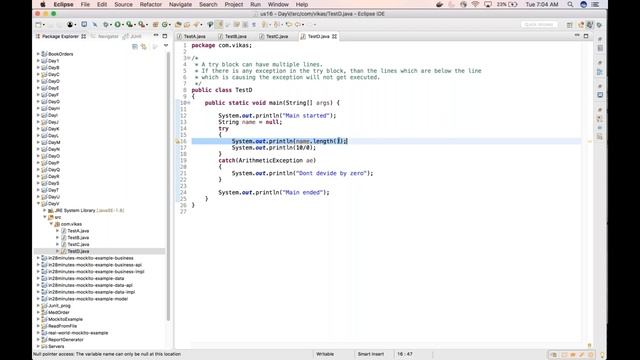Click the New Java Package icon

point(155,25)
